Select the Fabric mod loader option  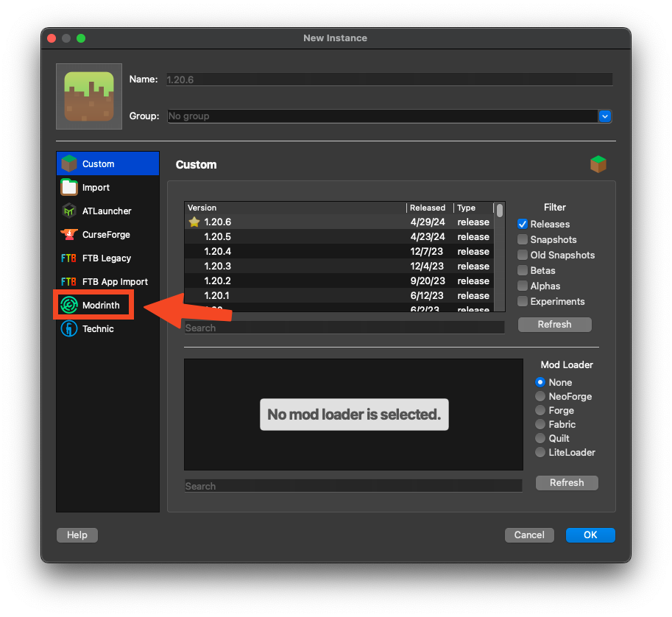[540, 425]
